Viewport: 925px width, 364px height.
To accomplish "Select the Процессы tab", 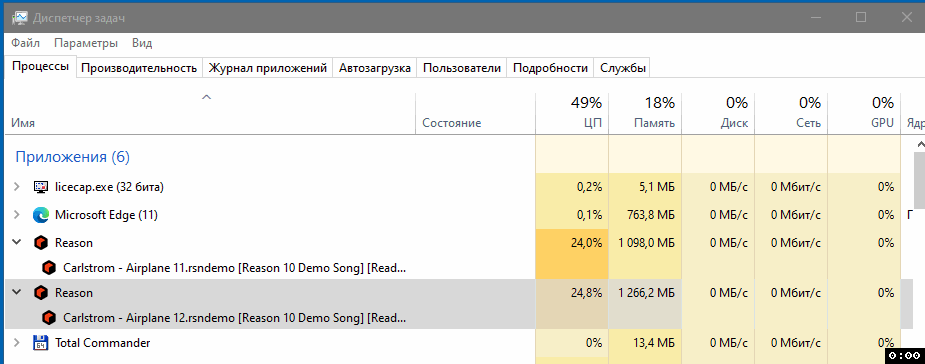I will pyautogui.click(x=41, y=66).
